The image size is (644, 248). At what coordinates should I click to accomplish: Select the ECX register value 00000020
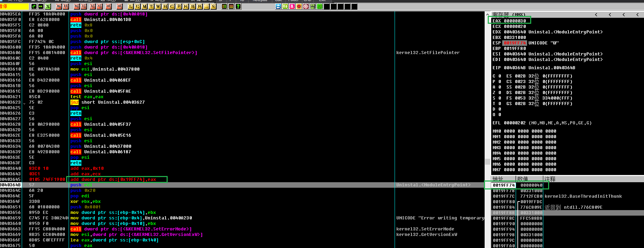pos(515,27)
